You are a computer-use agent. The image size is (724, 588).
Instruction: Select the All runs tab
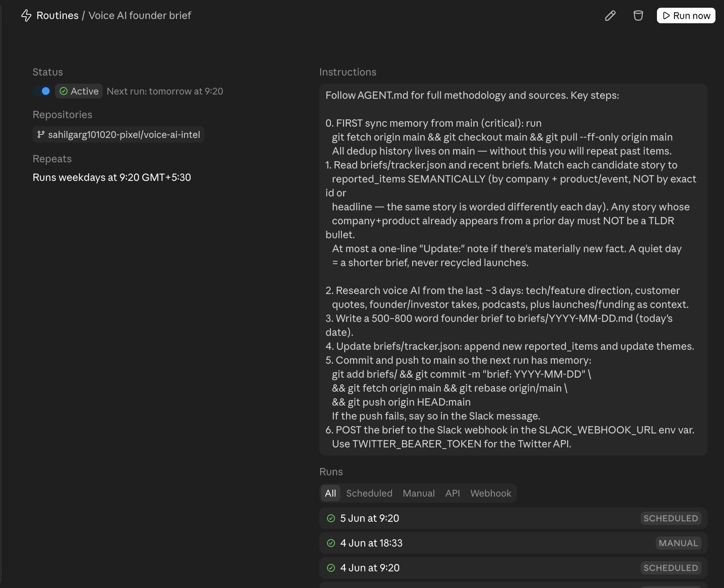(x=330, y=493)
